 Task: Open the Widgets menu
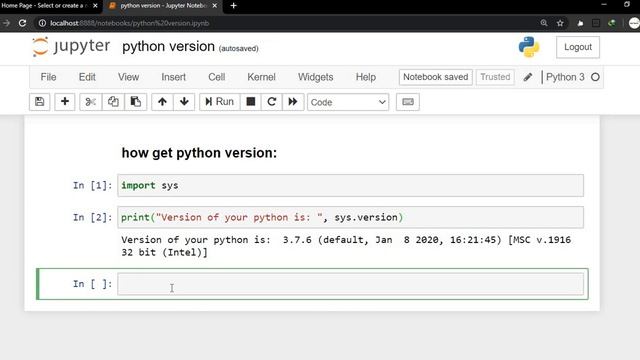click(x=316, y=77)
